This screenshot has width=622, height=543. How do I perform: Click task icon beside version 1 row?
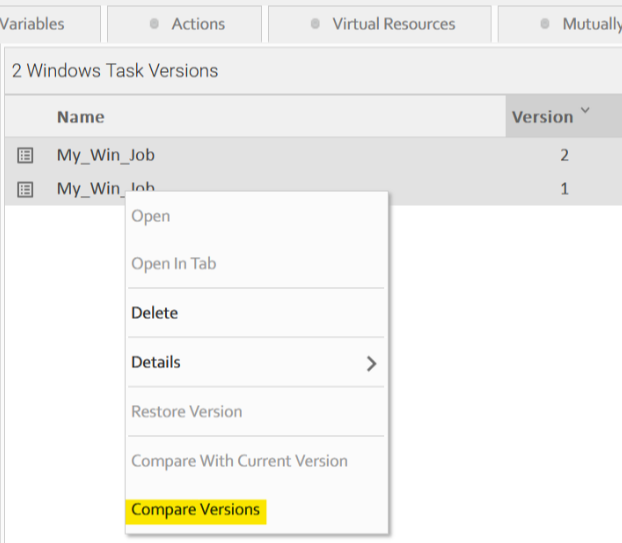26,188
